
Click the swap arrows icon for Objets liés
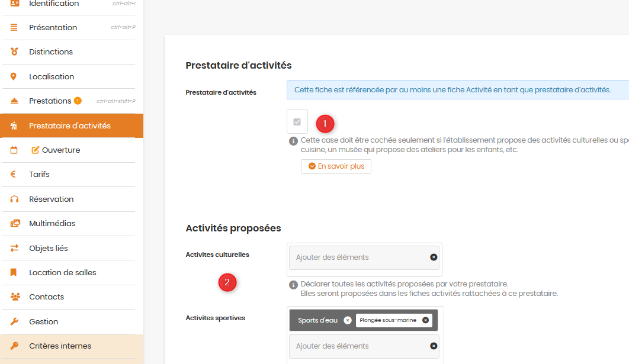tap(14, 248)
